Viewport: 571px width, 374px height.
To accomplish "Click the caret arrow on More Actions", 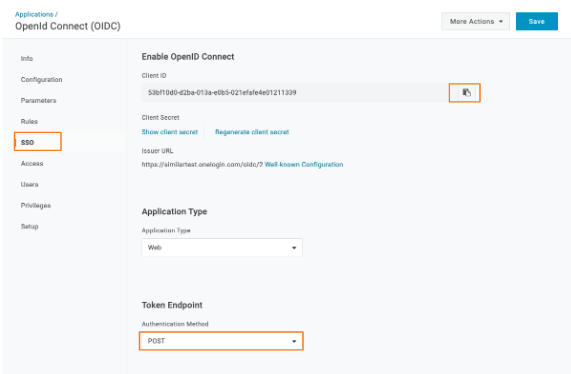I will pyautogui.click(x=501, y=22).
